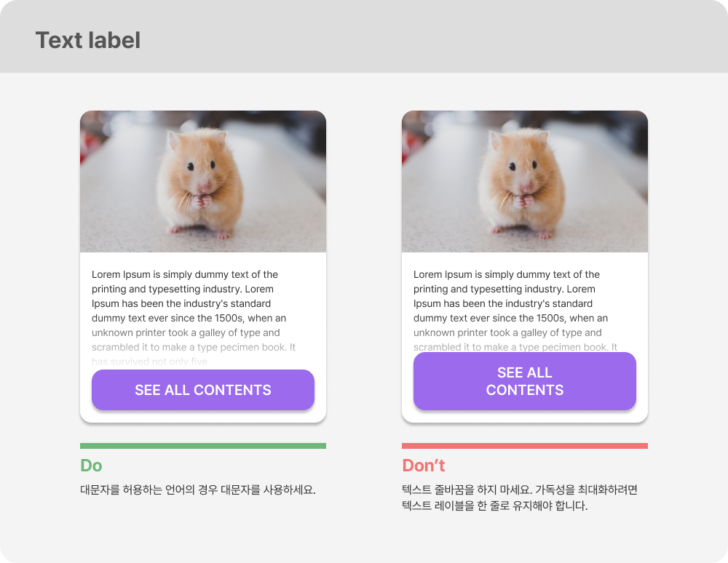The image size is (728, 563).
Task: Click the 'unknown printer took a galley' line in the left card
Action: pos(186,332)
